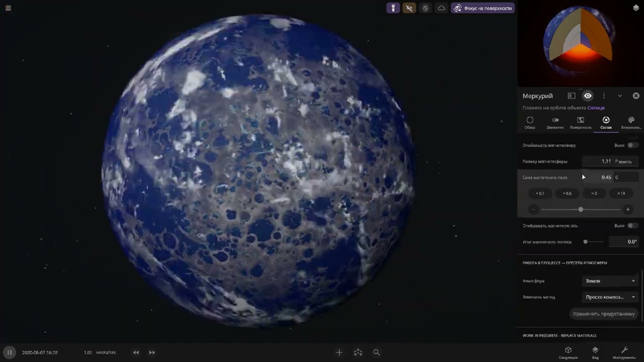This screenshot has height=362, width=644.
Task: Toggle the eye visibility icon for Меркурий
Action: pos(588,96)
